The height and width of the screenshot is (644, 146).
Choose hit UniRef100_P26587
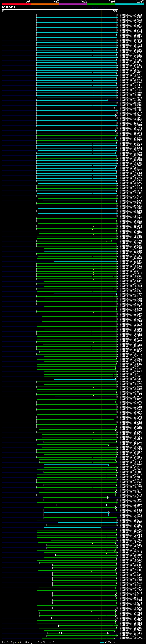point(131,268)
